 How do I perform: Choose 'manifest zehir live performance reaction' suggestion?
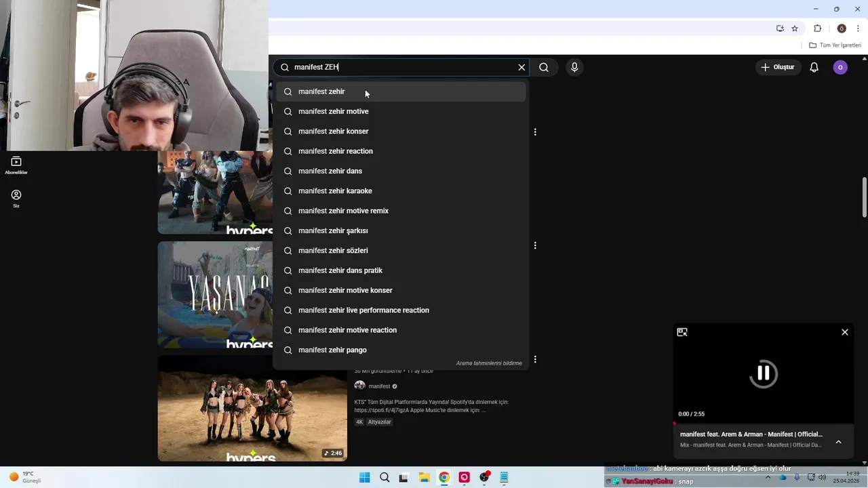401,310
